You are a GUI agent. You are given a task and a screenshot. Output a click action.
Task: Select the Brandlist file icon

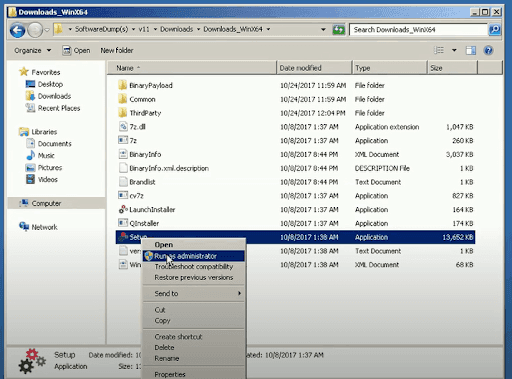tap(123, 182)
